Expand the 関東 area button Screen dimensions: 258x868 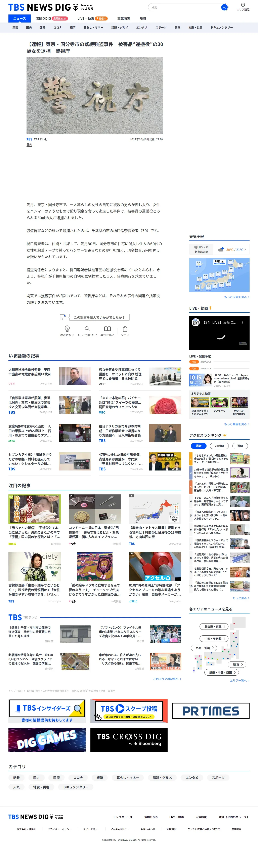pyautogui.click(x=237, y=665)
